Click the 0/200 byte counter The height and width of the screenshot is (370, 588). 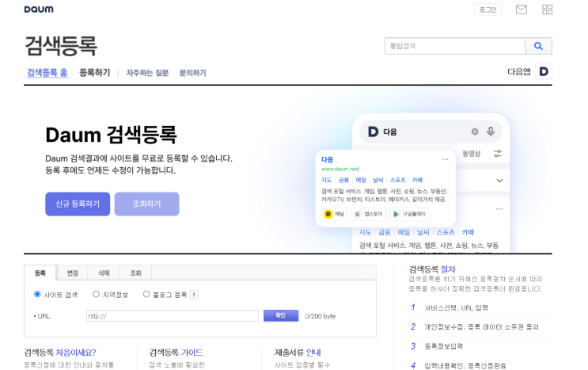[321, 316]
